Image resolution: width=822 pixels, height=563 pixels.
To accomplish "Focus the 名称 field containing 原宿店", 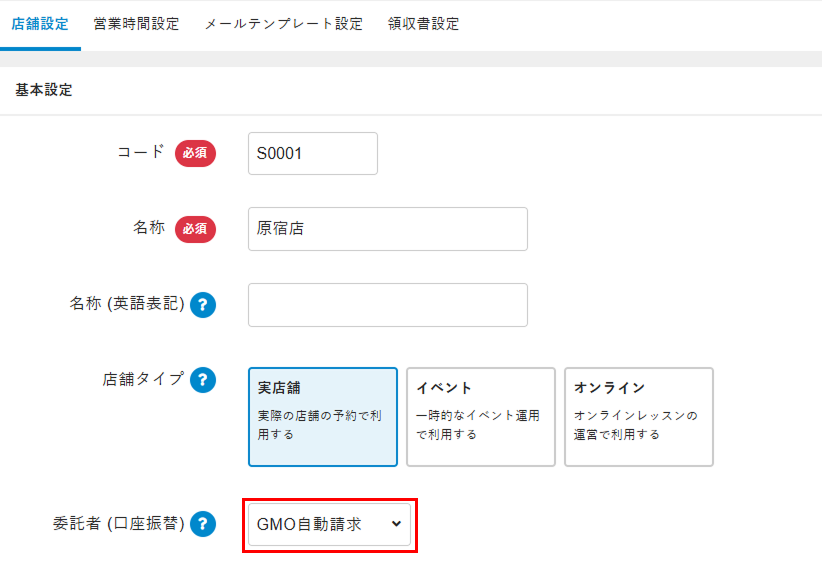I will [387, 229].
